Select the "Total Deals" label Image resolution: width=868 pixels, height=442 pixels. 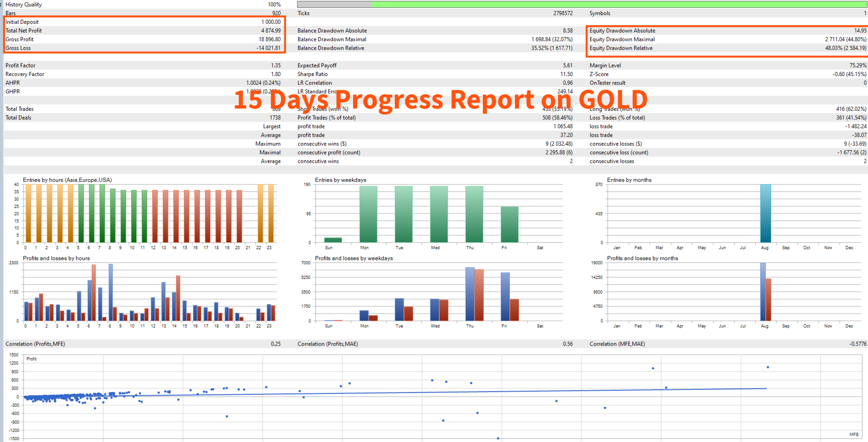coord(18,118)
